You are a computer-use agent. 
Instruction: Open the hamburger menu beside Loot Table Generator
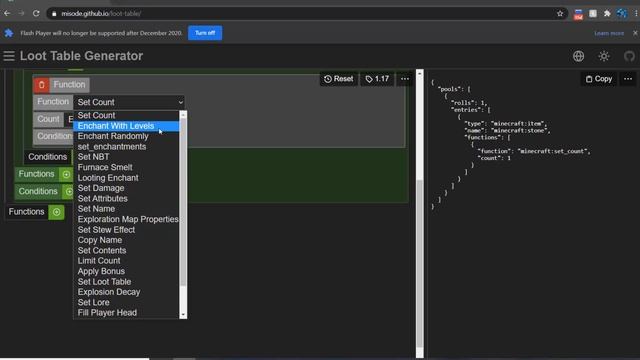click(9, 56)
